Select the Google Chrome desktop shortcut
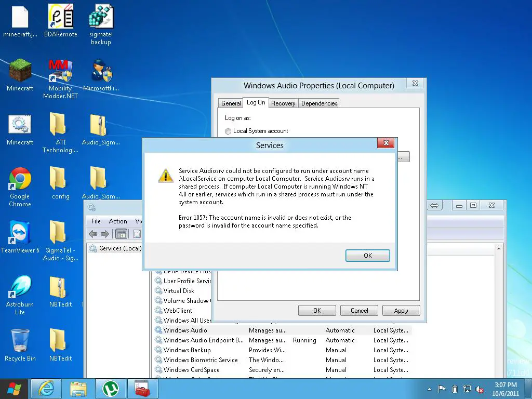This screenshot has height=399, width=532. (x=20, y=187)
